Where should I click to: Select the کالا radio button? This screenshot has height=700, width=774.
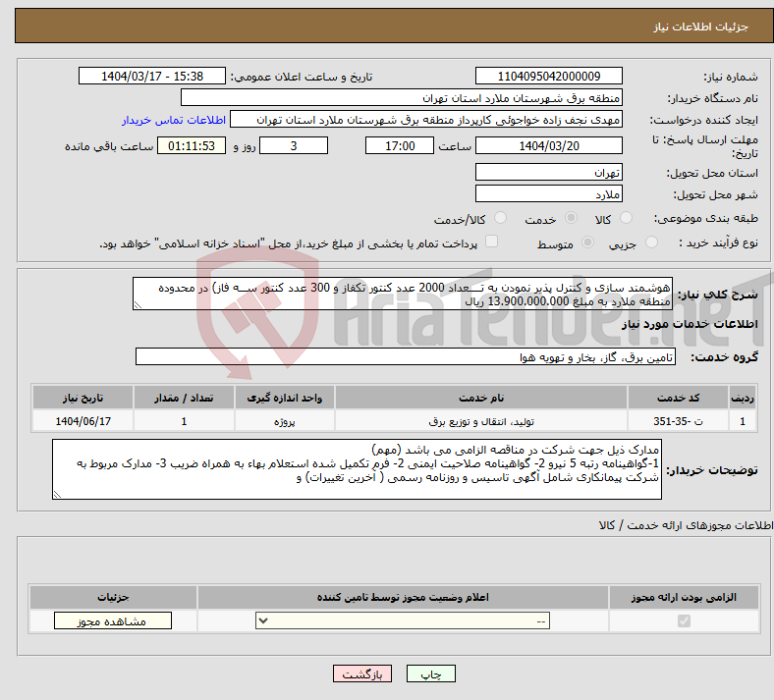626,218
